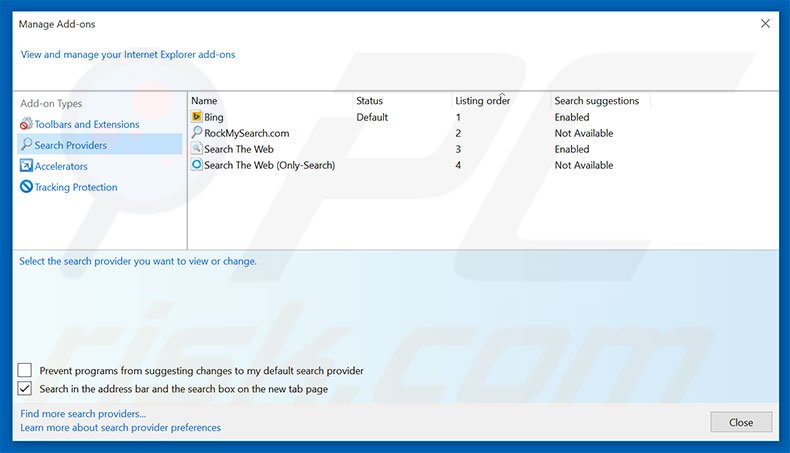Select the RockMySearch.com provider name
Viewport: 790px width, 453px height.
(x=246, y=133)
